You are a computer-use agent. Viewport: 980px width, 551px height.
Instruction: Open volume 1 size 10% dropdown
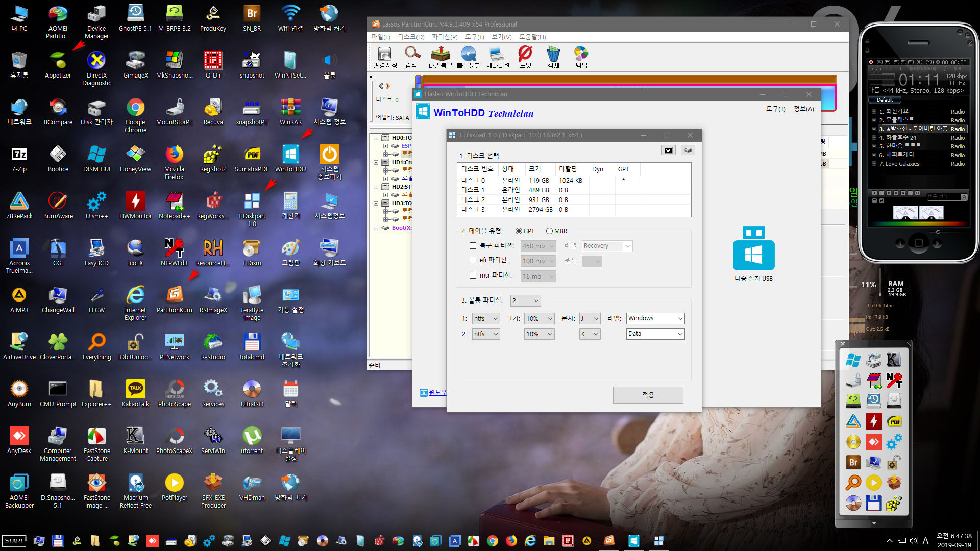540,318
